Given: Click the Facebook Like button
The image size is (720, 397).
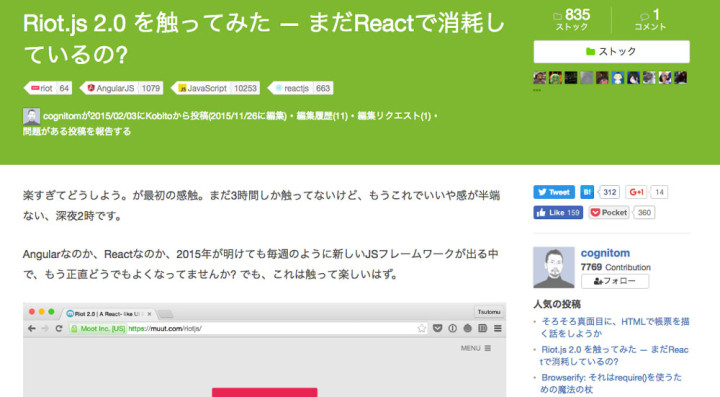Looking at the screenshot, I should click(558, 212).
